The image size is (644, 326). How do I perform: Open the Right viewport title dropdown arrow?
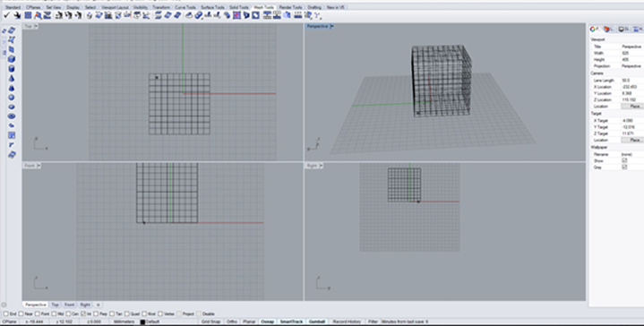tap(322, 166)
